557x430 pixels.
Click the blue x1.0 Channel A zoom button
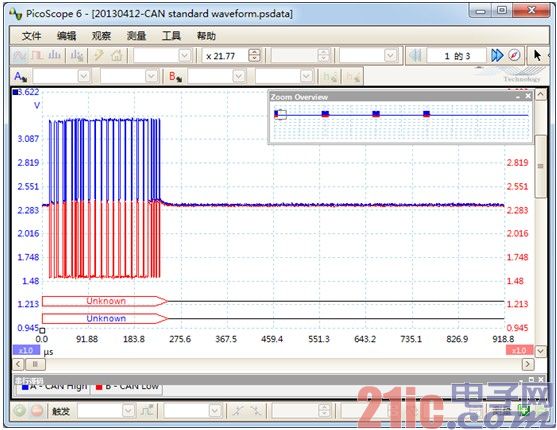click(x=26, y=350)
